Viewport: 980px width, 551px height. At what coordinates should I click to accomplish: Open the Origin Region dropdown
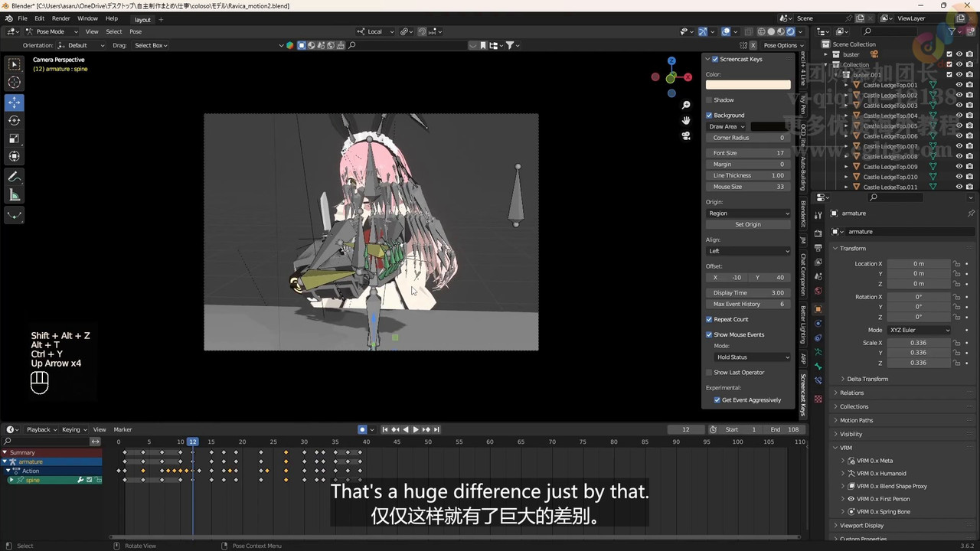[x=748, y=214]
